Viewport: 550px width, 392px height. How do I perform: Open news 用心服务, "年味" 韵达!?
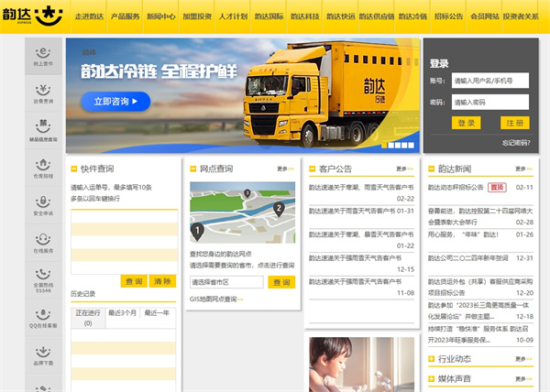coord(463,234)
